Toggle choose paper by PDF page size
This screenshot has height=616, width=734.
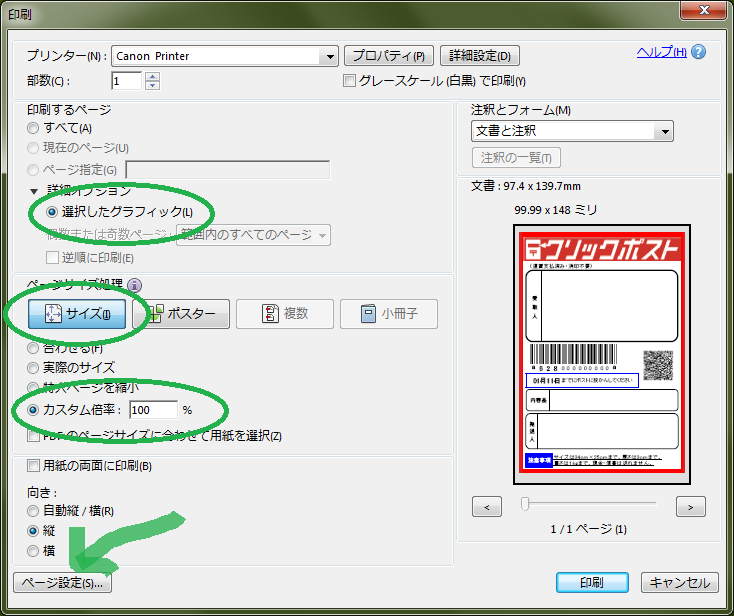tap(34, 436)
